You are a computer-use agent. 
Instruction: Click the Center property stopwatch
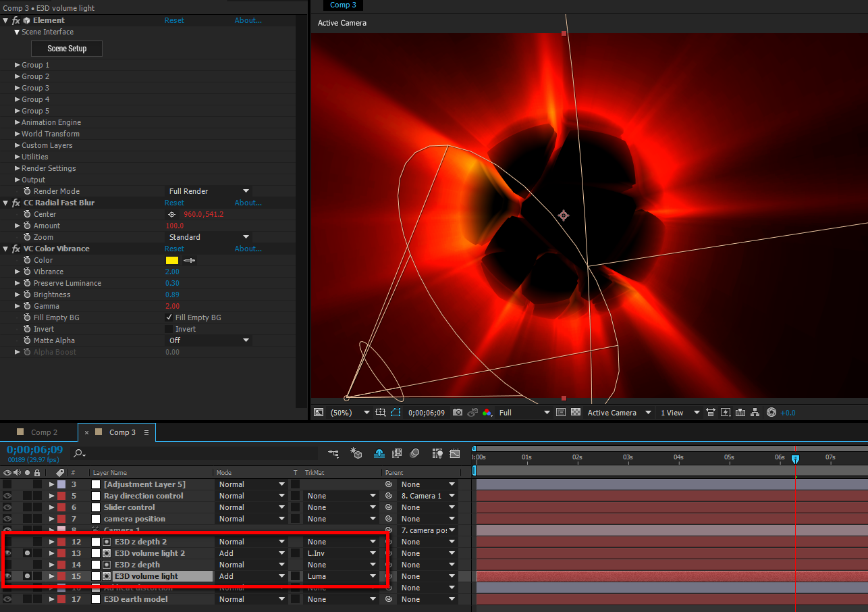(27, 214)
